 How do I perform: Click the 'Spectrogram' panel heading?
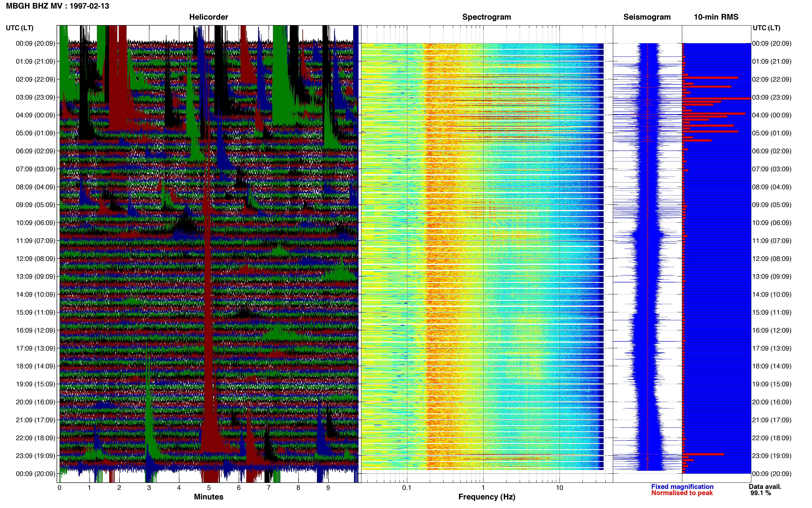[x=487, y=17]
